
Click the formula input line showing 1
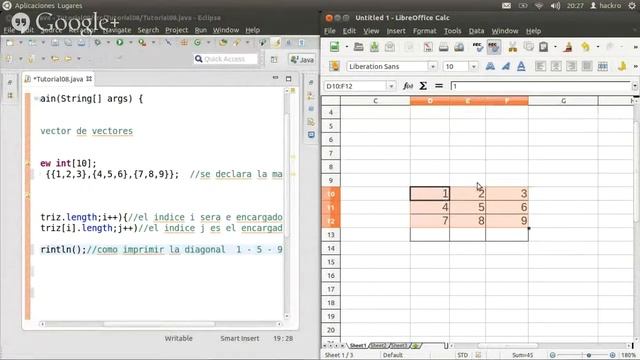click(x=541, y=86)
